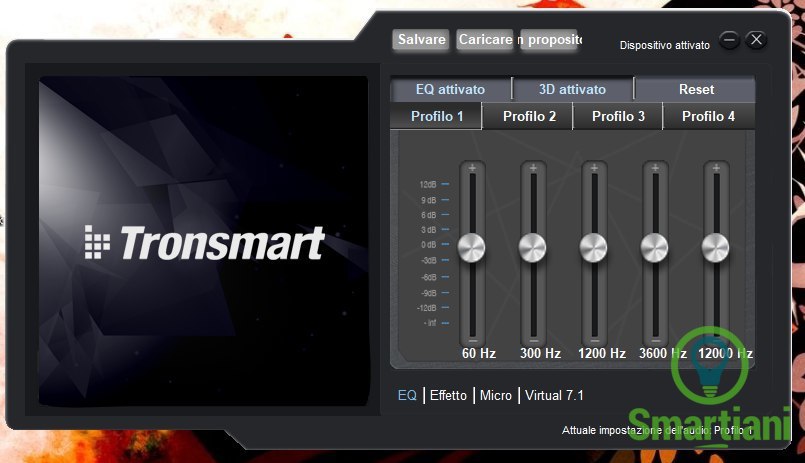Decrease 3600 Hz band with minus icon
The image size is (805, 463).
pos(656,340)
